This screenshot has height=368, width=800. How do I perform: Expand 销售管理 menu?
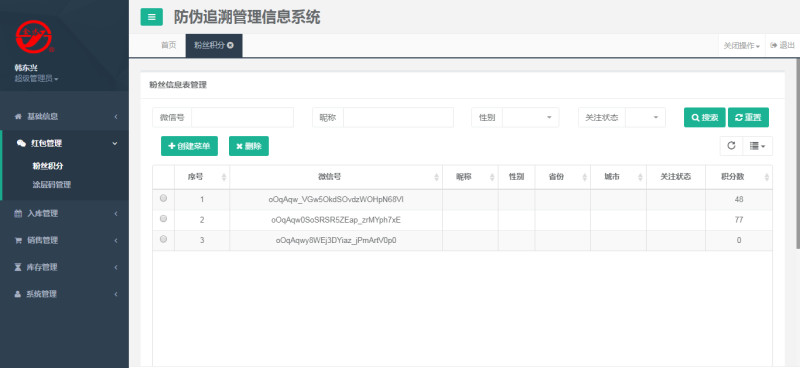[64, 240]
